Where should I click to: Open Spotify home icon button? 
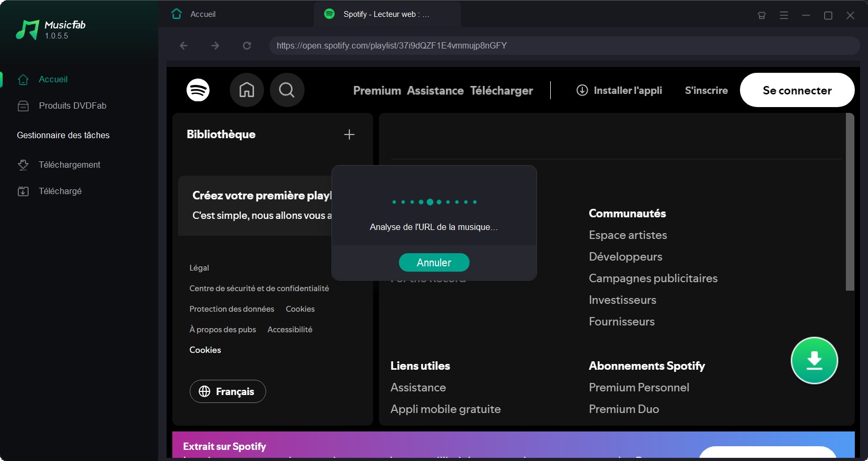247,90
